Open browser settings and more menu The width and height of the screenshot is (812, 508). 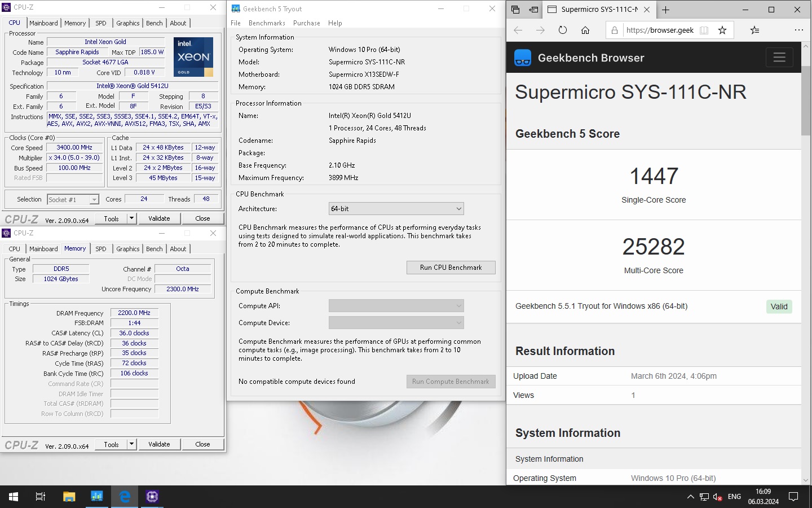(798, 30)
